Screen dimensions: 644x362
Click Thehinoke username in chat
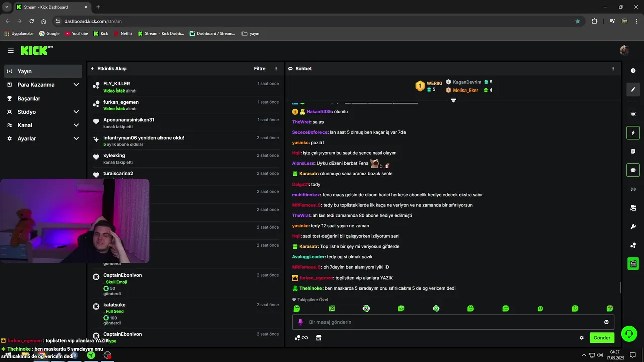point(311,288)
